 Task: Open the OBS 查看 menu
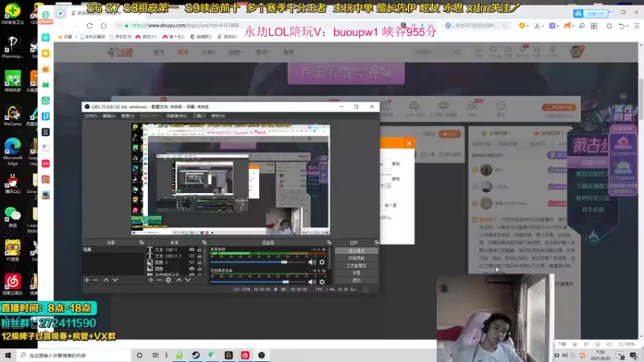[x=128, y=116]
